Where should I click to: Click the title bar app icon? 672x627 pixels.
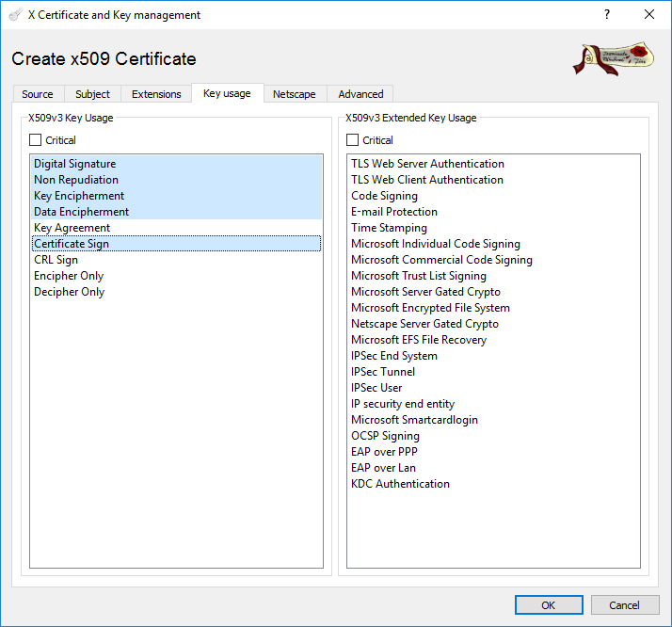[15, 15]
